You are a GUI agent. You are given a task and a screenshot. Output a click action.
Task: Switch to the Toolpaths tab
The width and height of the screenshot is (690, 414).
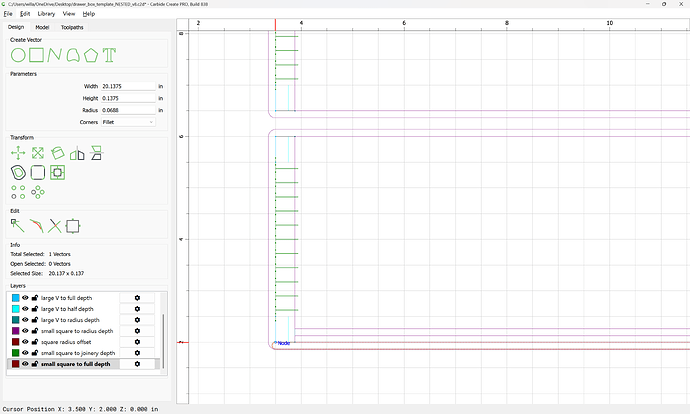(x=72, y=27)
